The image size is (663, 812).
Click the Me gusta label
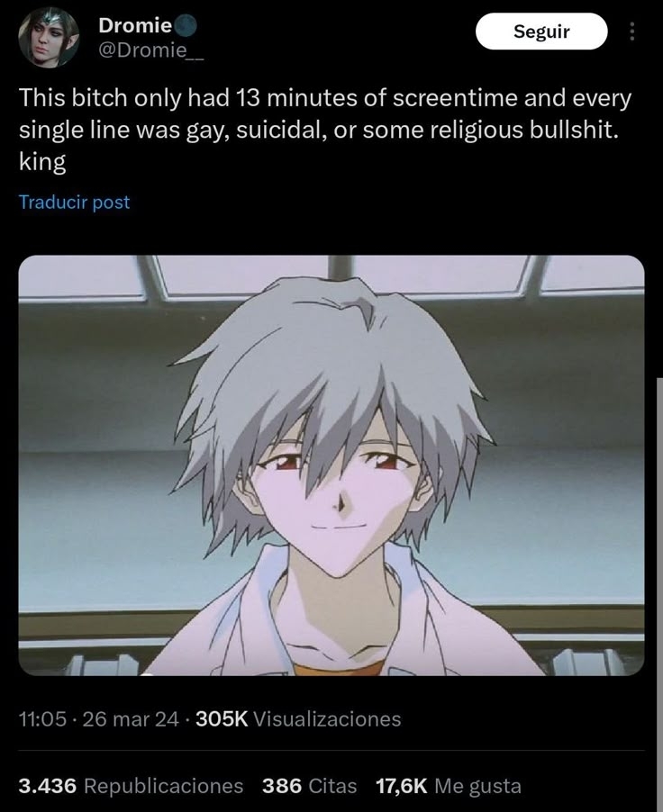coord(477,786)
